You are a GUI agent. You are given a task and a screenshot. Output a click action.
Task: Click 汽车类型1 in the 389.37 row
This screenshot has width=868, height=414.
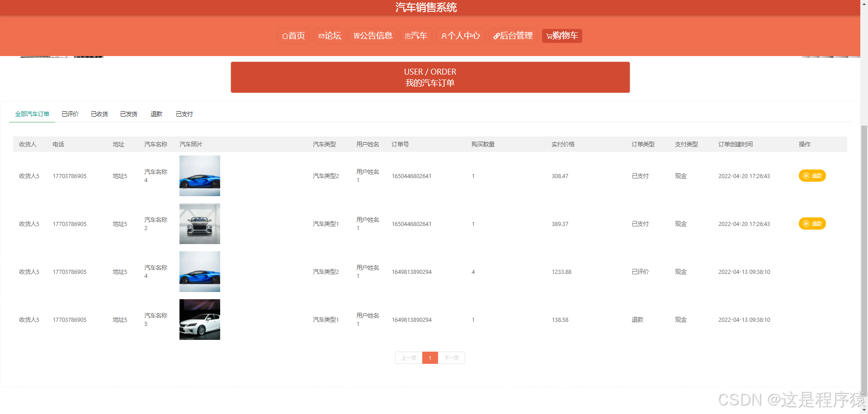click(x=325, y=224)
